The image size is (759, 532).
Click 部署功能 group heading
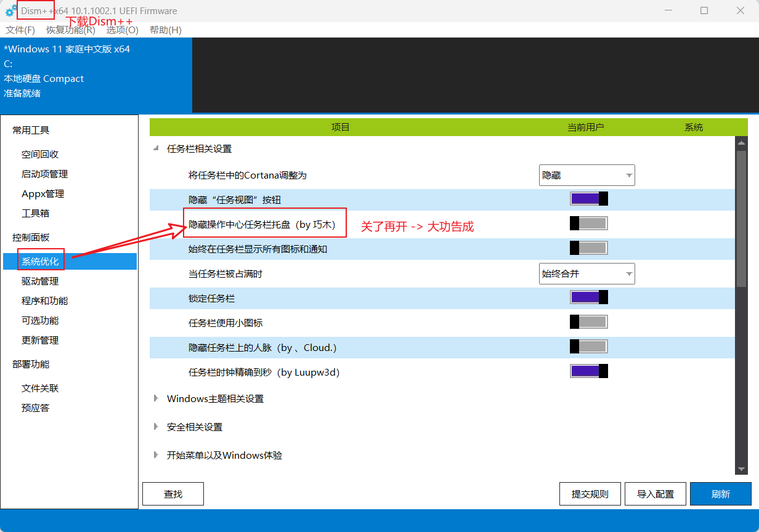31,364
